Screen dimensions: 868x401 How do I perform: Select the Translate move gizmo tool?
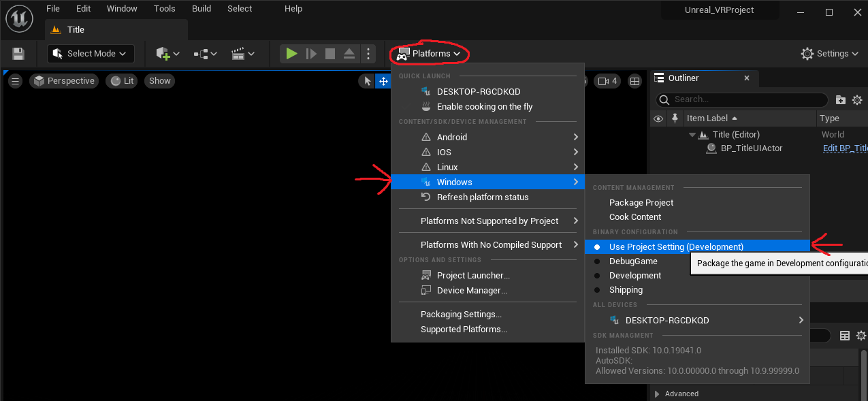(383, 81)
